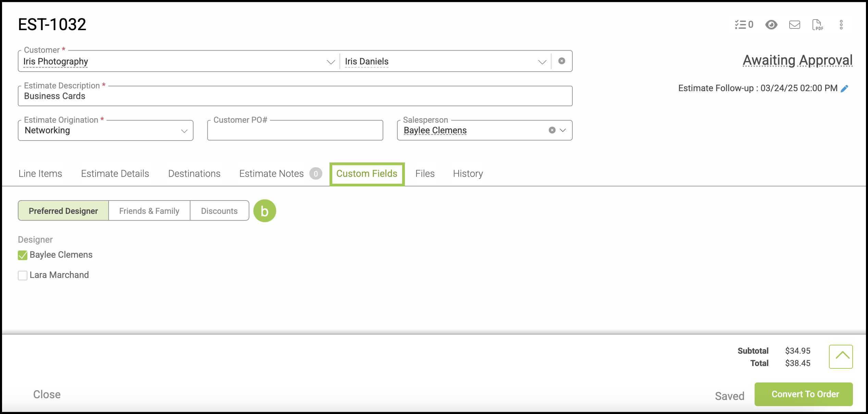868x414 pixels.
Task: Open the three-dot more options menu
Action: coord(841,25)
